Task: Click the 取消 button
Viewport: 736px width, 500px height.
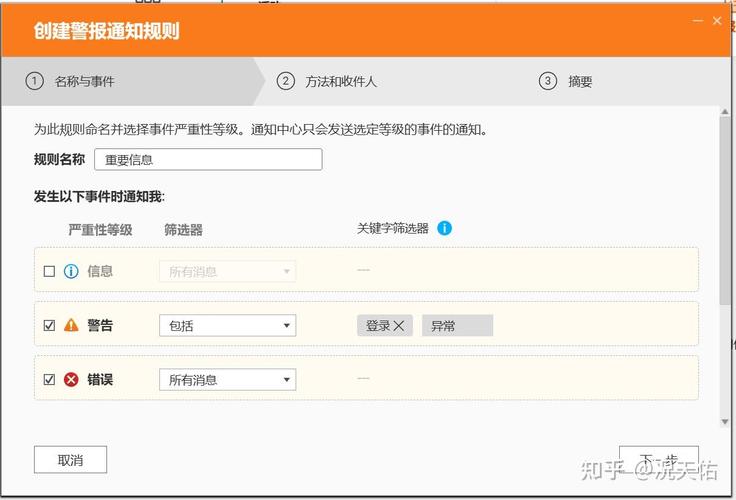Action: tap(70, 460)
